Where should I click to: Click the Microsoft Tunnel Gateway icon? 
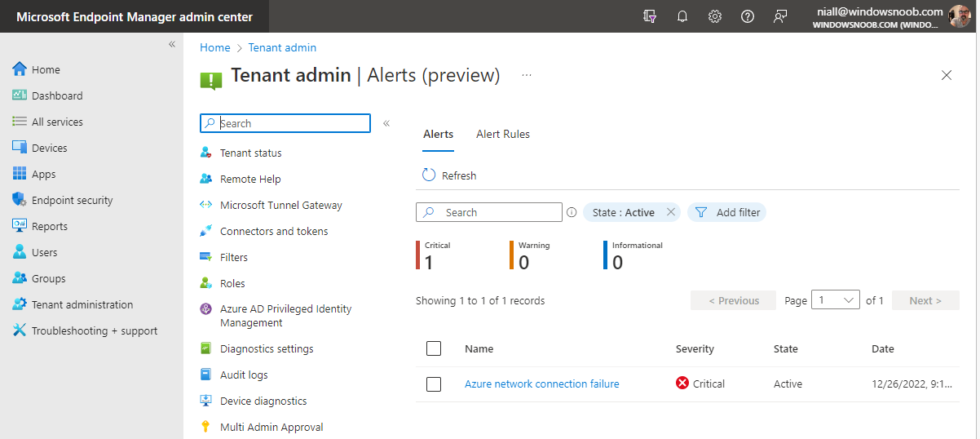pos(206,205)
